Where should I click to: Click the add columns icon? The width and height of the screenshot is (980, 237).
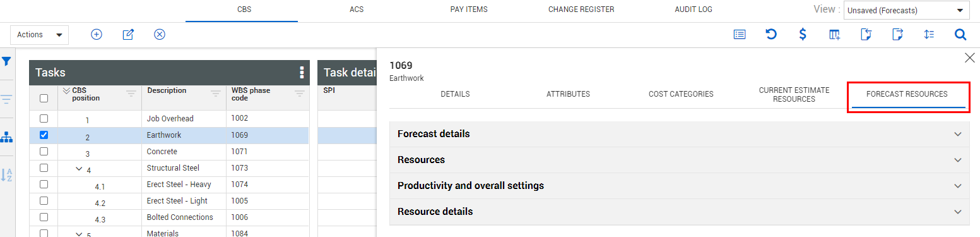[x=834, y=35]
